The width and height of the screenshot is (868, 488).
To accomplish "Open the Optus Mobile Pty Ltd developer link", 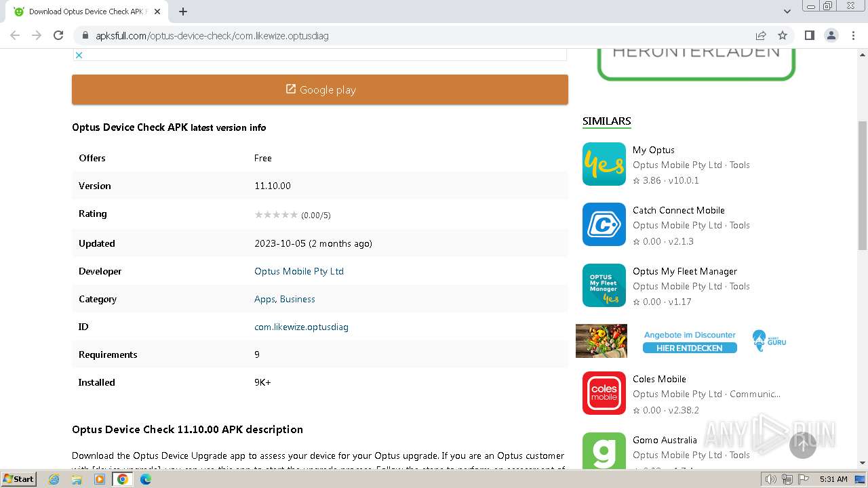I will [299, 271].
